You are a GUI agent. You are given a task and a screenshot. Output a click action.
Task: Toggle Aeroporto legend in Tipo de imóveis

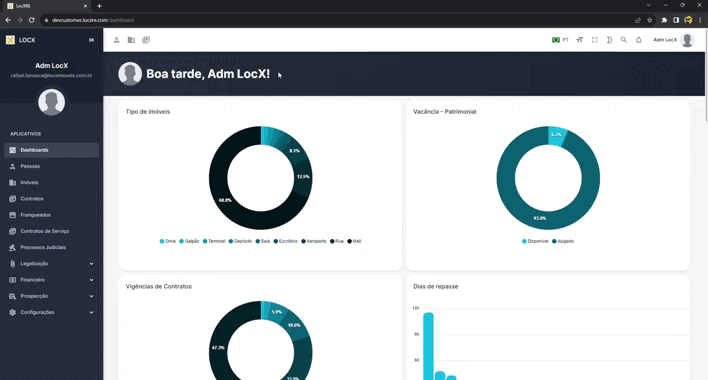click(x=313, y=241)
